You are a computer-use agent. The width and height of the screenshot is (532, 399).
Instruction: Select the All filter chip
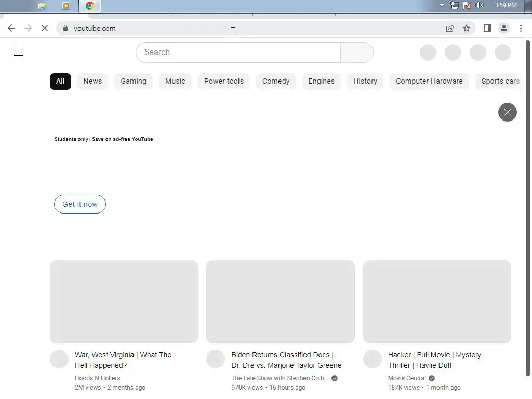coord(60,82)
